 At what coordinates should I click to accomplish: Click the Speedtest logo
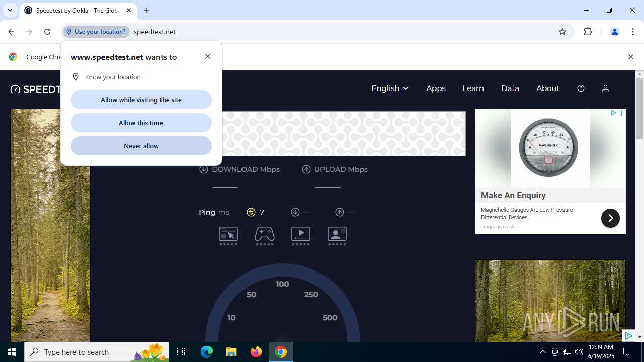click(35, 89)
